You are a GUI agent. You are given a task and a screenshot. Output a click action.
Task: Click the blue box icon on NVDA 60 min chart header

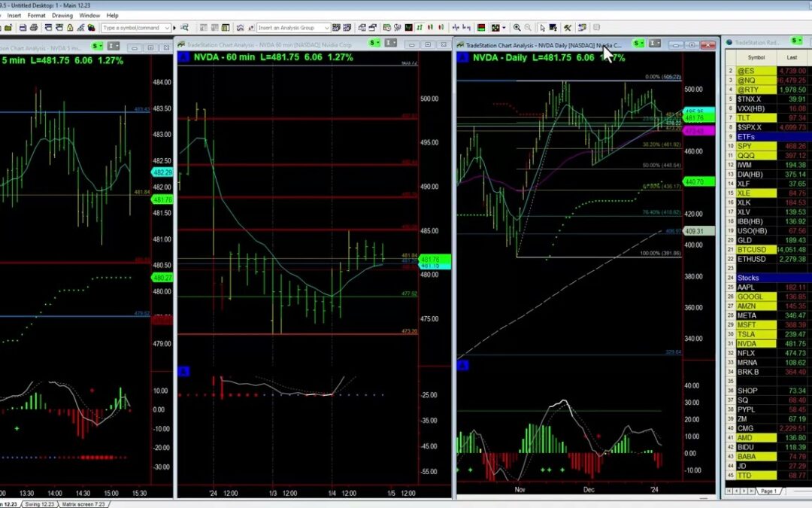coord(183,57)
